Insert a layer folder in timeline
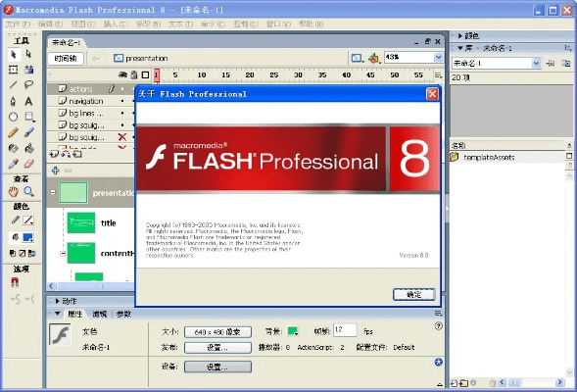Viewport: 577px width, 392px height. pyautogui.click(x=77, y=154)
